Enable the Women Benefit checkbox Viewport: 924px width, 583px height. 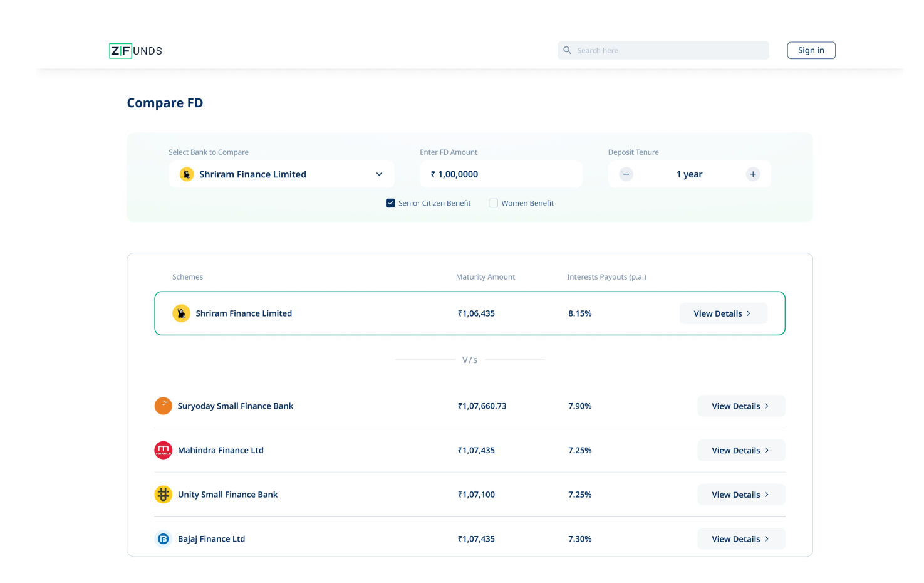[493, 203]
